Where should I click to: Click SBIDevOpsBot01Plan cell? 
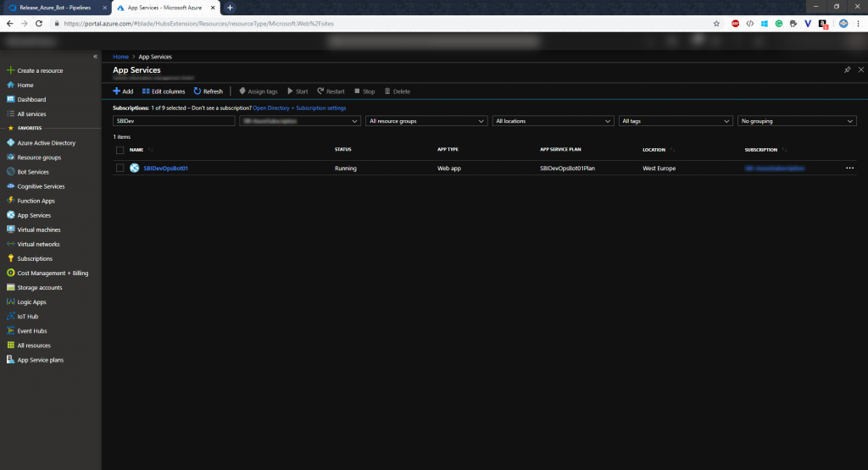click(x=567, y=168)
